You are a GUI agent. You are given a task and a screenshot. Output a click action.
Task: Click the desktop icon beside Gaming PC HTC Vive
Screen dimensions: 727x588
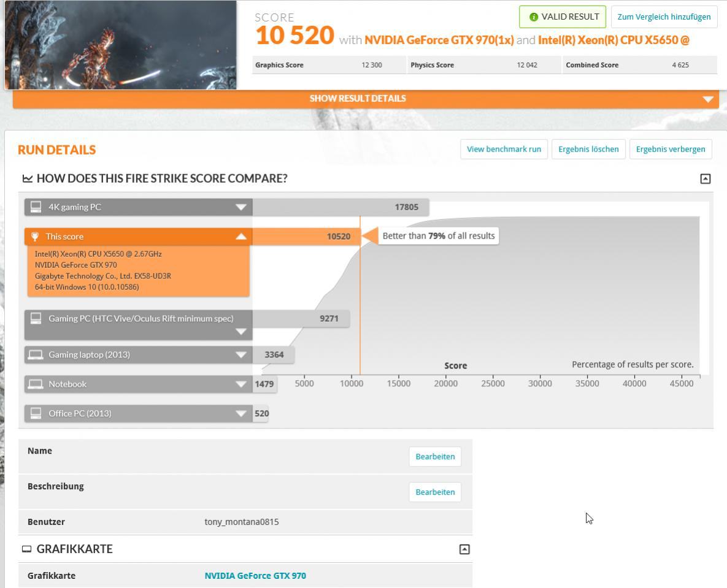pos(36,318)
